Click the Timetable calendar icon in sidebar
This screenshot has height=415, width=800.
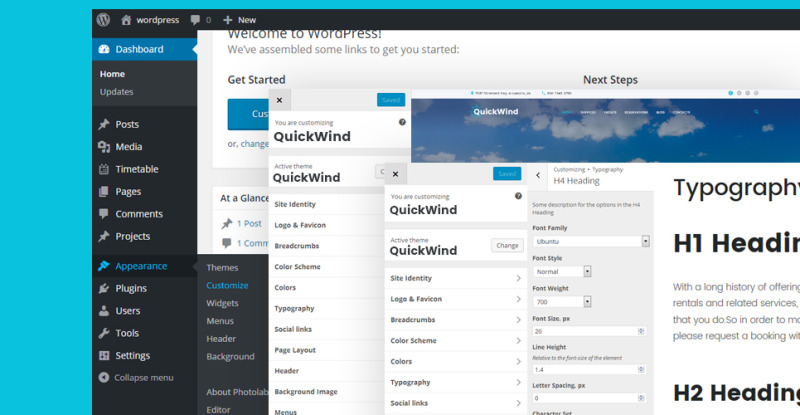[x=104, y=169]
